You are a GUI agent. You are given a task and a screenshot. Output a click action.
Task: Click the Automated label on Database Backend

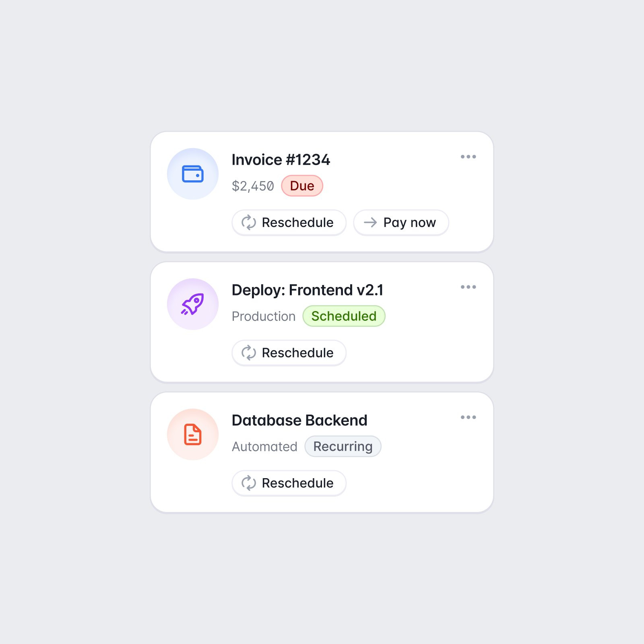pos(264,447)
